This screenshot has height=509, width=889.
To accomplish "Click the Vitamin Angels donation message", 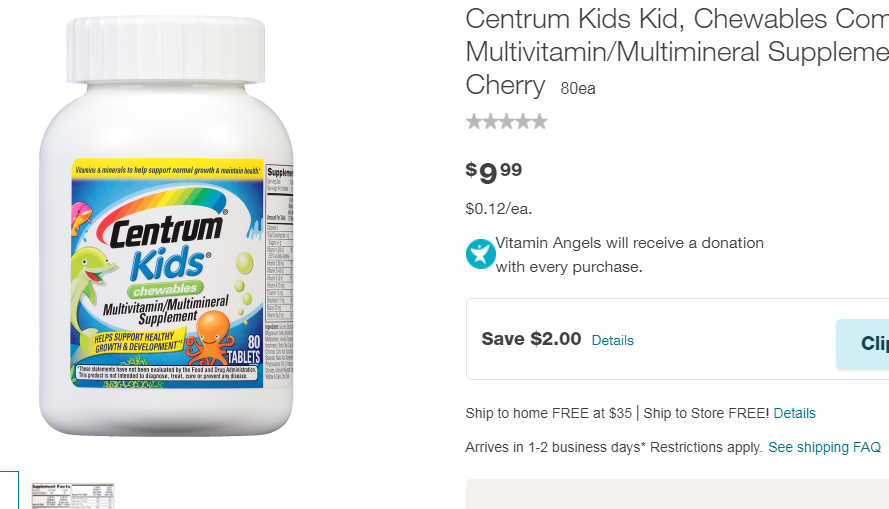I will (629, 254).
